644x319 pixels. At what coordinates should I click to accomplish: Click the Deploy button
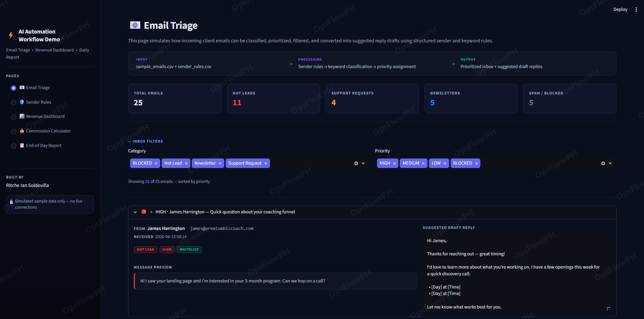point(620,9)
